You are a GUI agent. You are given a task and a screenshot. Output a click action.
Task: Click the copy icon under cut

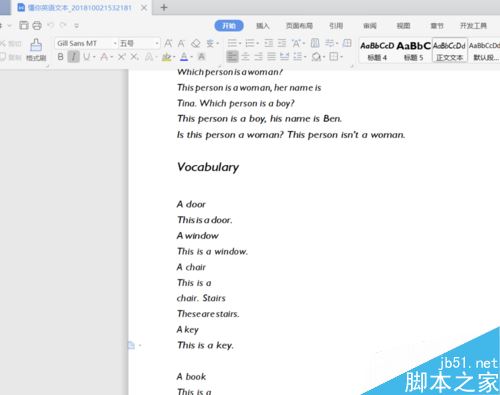(3, 57)
